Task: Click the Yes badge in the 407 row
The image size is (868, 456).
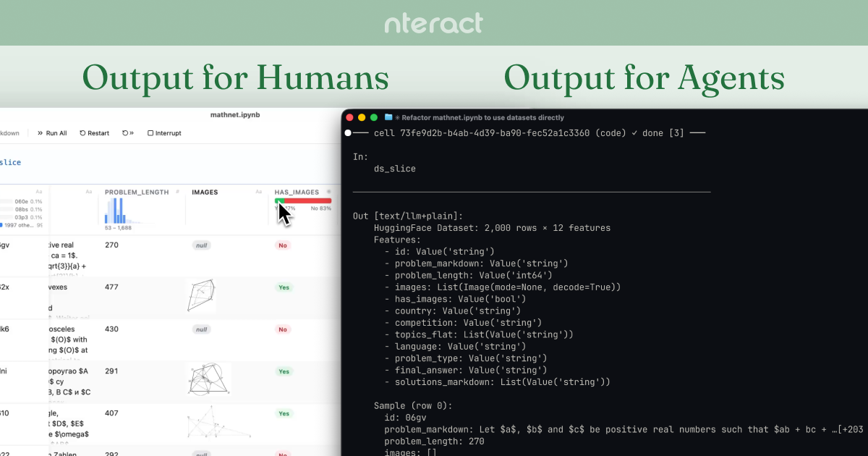Action: click(x=284, y=413)
